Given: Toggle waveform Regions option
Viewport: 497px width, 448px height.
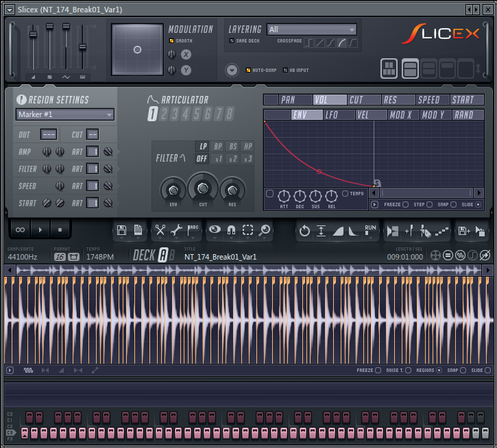Looking at the screenshot, I should [439, 370].
